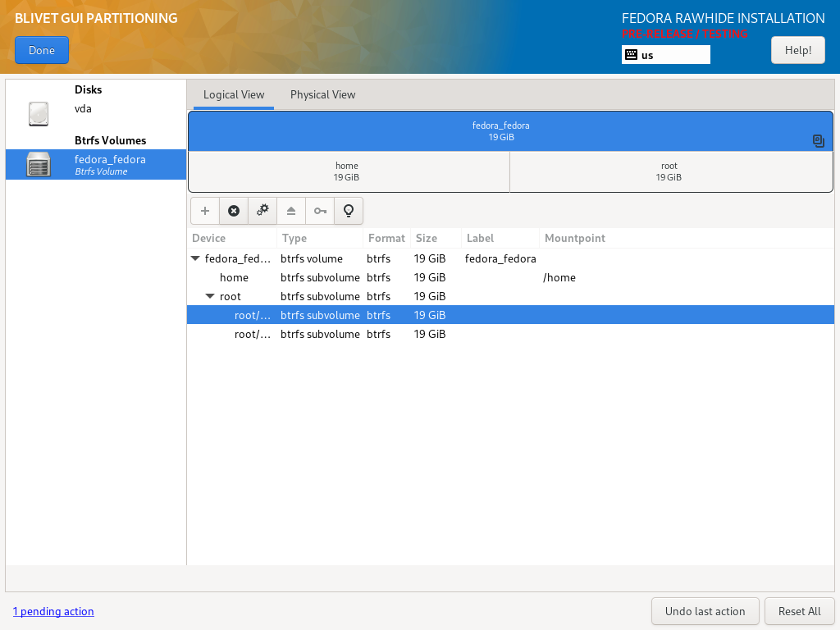Click the fedora_fedora bar's group icon

pos(818,141)
